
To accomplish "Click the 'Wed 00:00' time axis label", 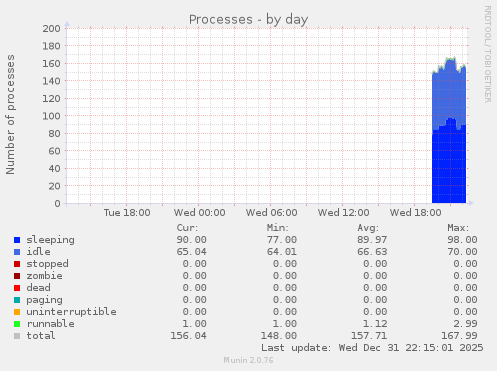I will [x=199, y=213].
